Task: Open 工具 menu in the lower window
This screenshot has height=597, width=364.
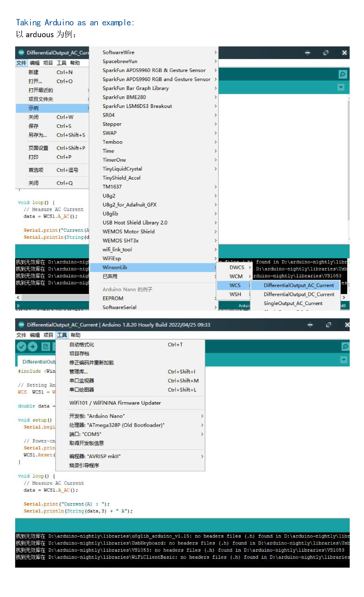Action: tap(62, 335)
